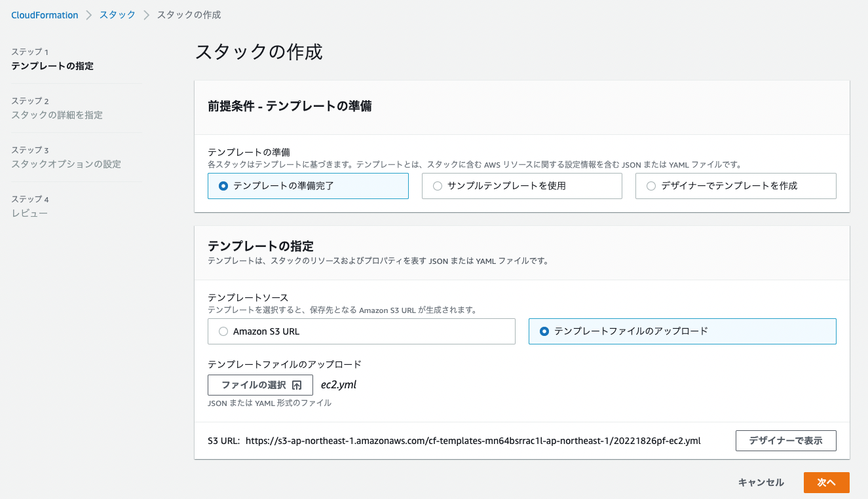Proceed with the 次へ button
The width and height of the screenshot is (868, 499).
(x=826, y=483)
